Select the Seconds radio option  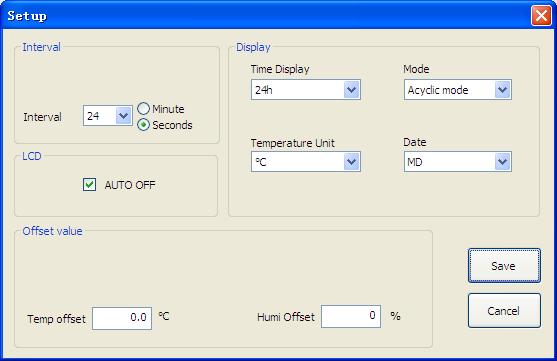coord(143,125)
